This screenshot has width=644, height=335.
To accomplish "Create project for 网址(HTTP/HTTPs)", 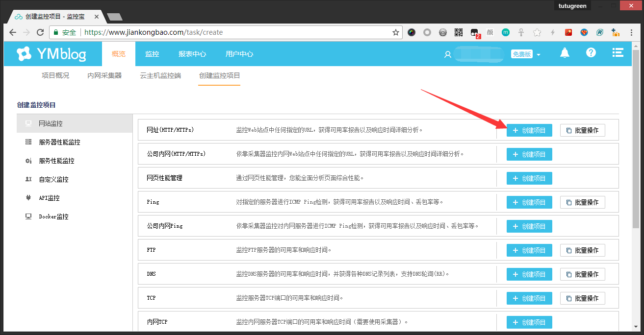I will pos(529,130).
